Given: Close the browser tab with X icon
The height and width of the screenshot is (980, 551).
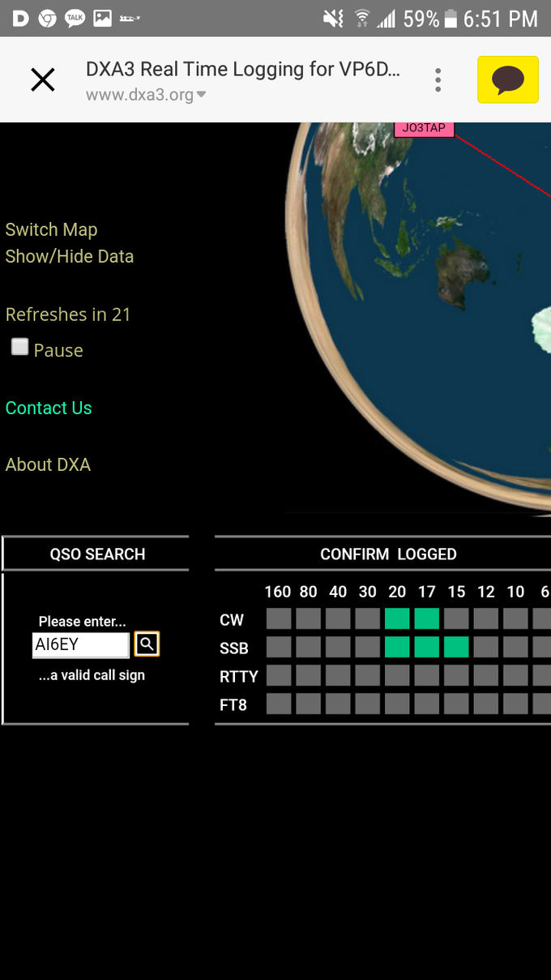Looking at the screenshot, I should click(42, 80).
